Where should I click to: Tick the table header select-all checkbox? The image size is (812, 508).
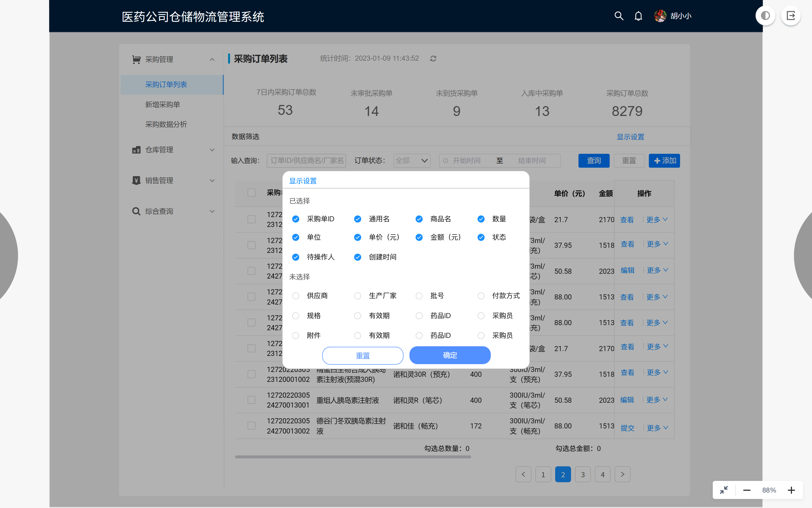tap(251, 192)
